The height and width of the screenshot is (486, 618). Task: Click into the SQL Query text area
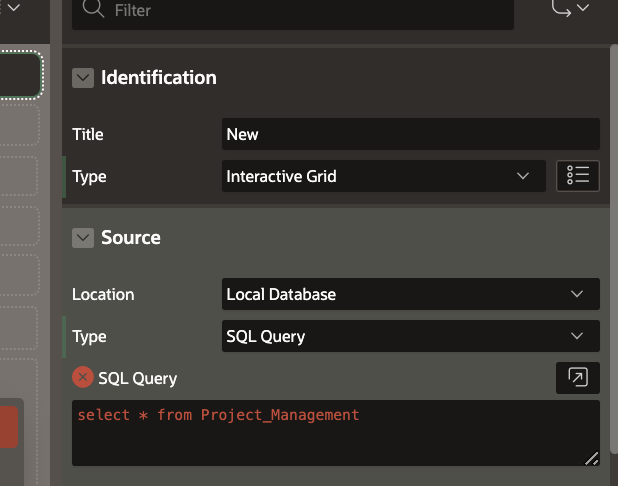(x=336, y=433)
